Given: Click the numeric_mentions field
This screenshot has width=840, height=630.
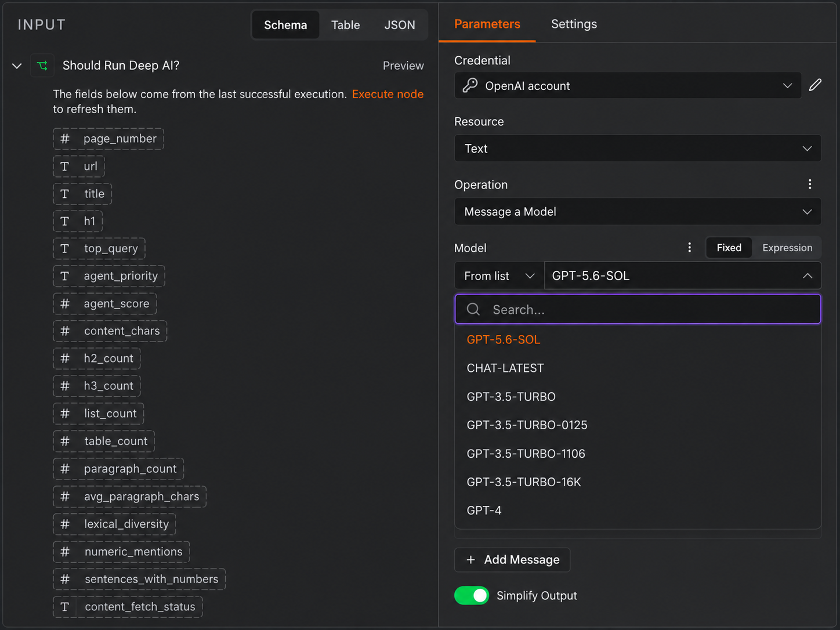Looking at the screenshot, I should [121, 552].
